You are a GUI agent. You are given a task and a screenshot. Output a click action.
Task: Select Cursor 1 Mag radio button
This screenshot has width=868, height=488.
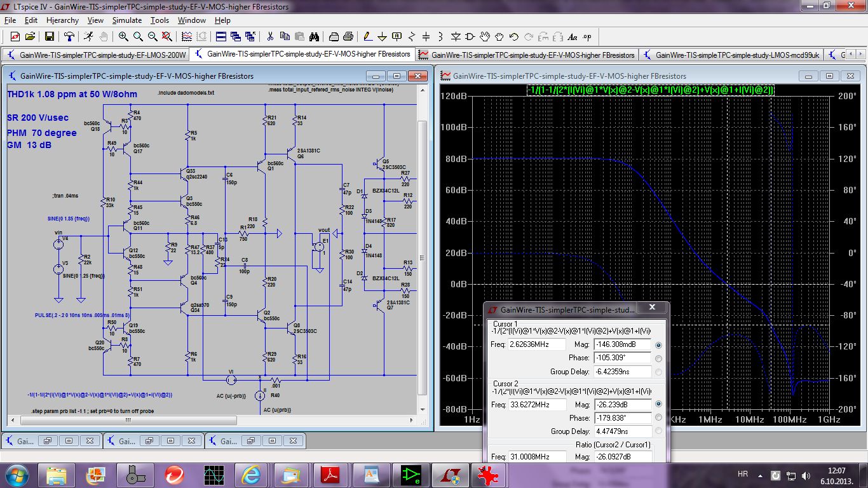pos(658,345)
